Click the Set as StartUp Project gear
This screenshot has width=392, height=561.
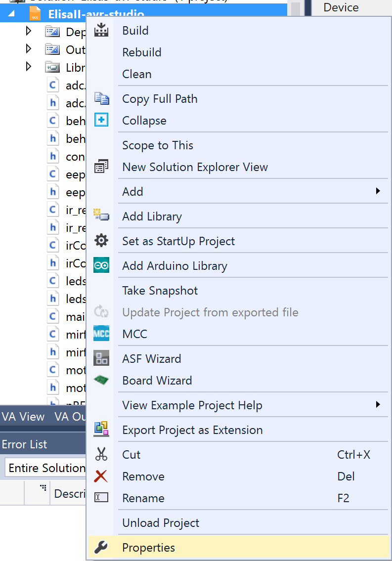[101, 241]
